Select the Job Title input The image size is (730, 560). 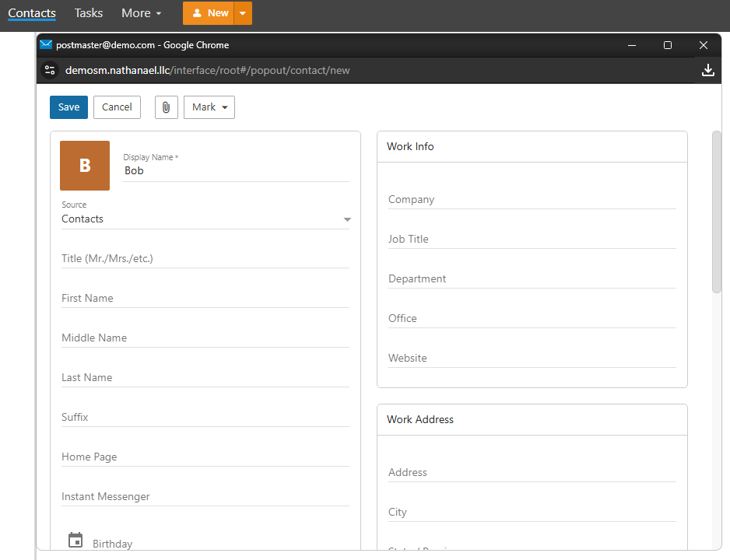[x=532, y=240]
